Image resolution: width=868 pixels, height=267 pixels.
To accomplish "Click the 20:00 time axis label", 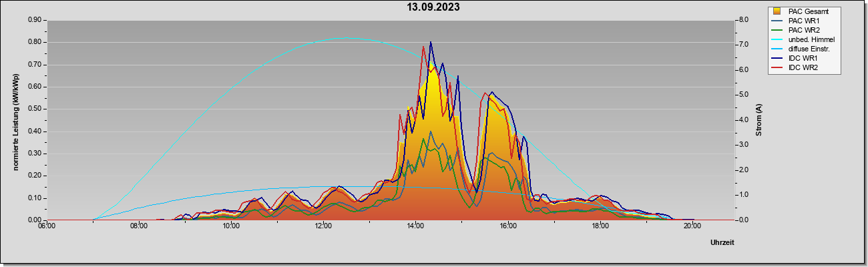I will tap(692, 226).
